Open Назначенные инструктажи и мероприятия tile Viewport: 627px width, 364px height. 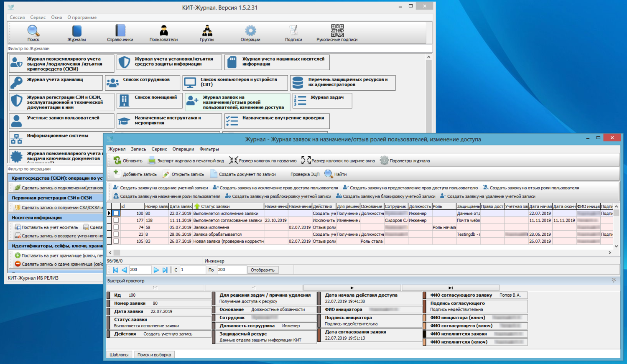point(169,121)
